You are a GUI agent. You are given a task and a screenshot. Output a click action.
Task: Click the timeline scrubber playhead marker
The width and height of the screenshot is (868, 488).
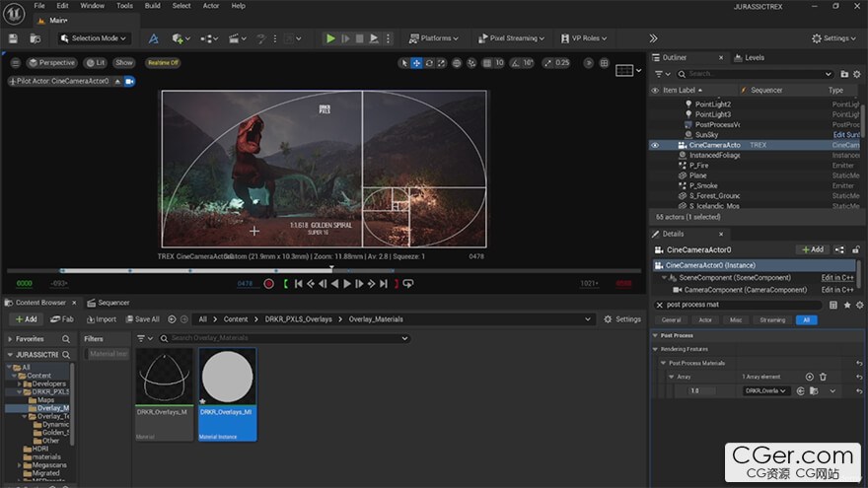tap(331, 268)
